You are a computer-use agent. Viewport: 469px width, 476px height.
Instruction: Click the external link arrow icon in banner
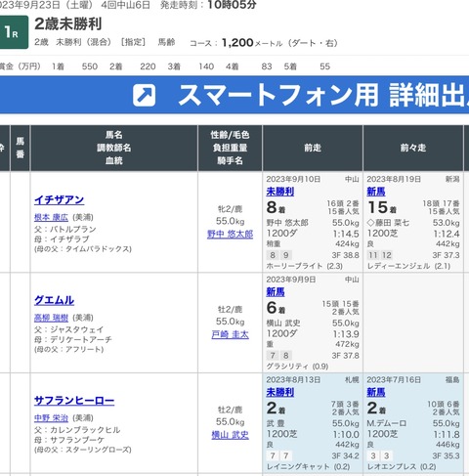(144, 95)
